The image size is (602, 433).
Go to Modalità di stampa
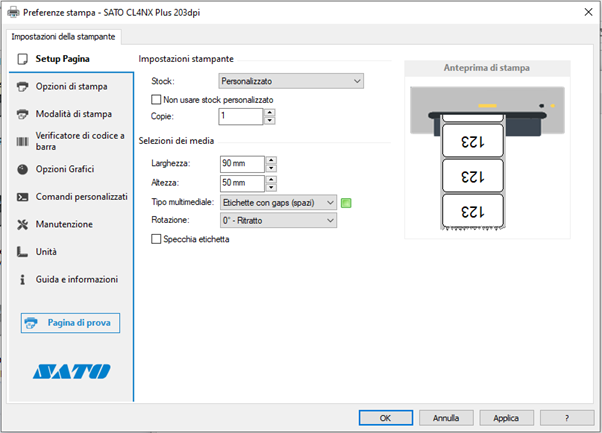[71, 114]
